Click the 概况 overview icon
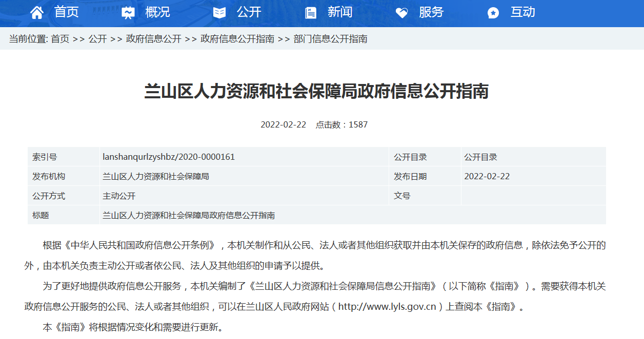Screen dimensions: 644x339 pyautogui.click(x=128, y=13)
